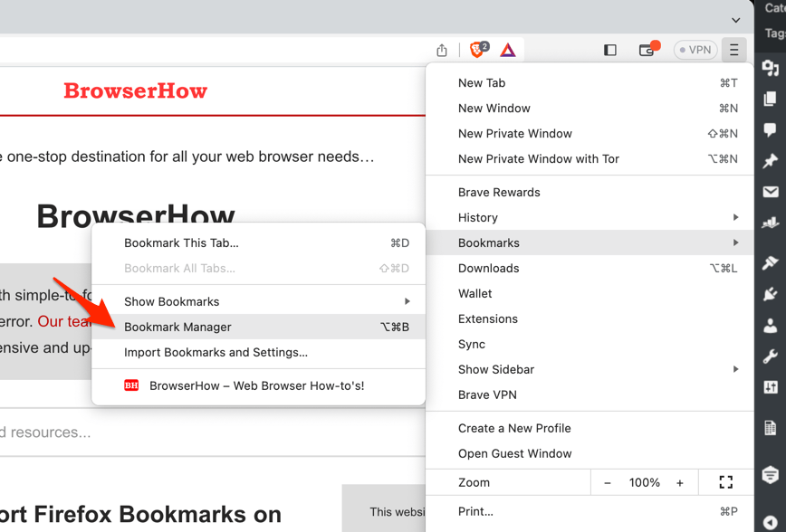Open a New Private Window
Viewport: 786px width, 532px height.
pos(589,133)
